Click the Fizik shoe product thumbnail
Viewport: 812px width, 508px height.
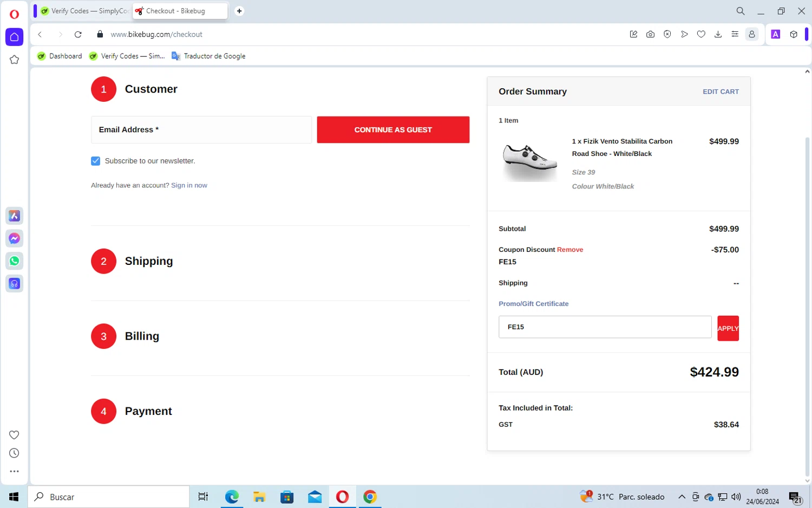pos(529,161)
